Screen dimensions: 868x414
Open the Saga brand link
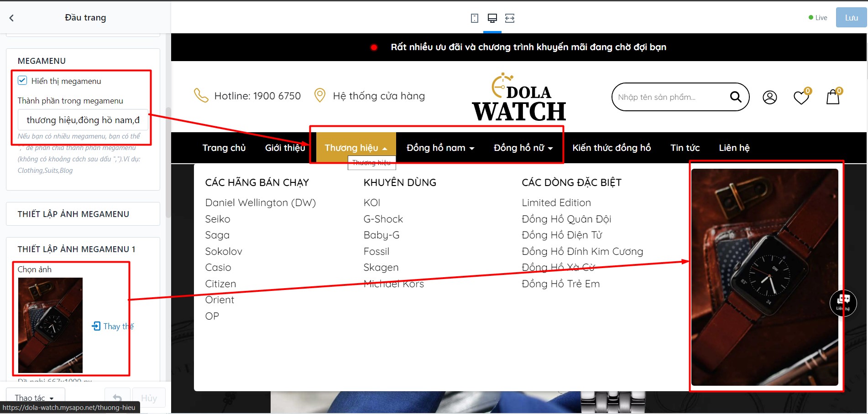tap(217, 235)
